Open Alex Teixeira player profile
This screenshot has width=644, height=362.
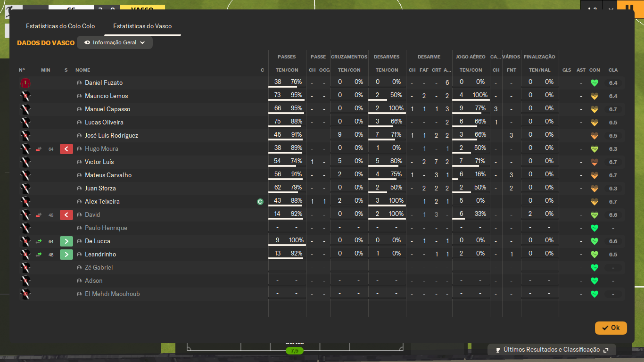click(102, 202)
